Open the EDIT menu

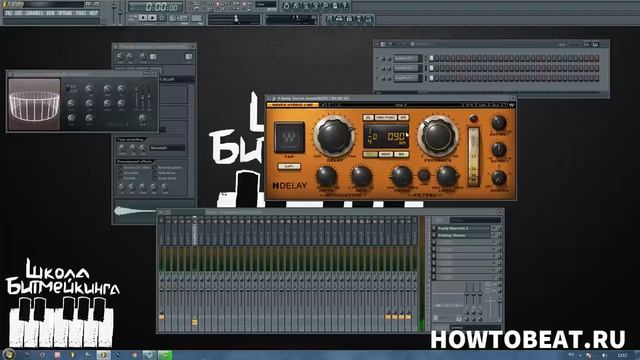19,13
